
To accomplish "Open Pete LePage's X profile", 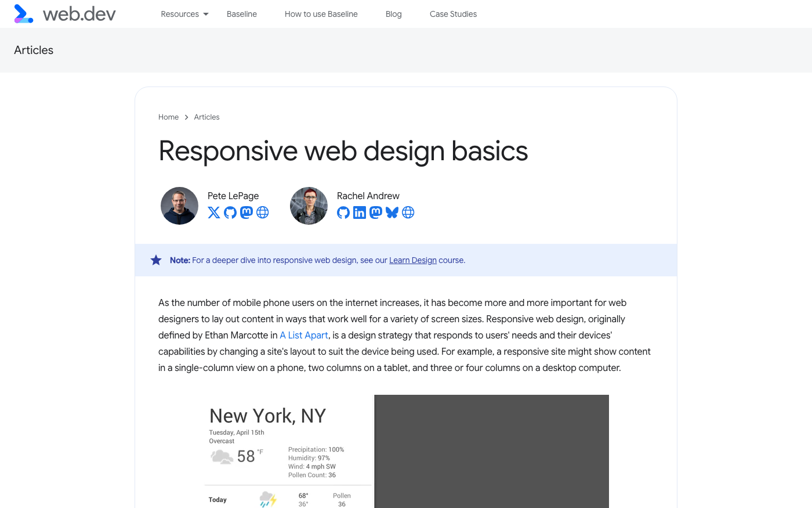I will (x=214, y=212).
